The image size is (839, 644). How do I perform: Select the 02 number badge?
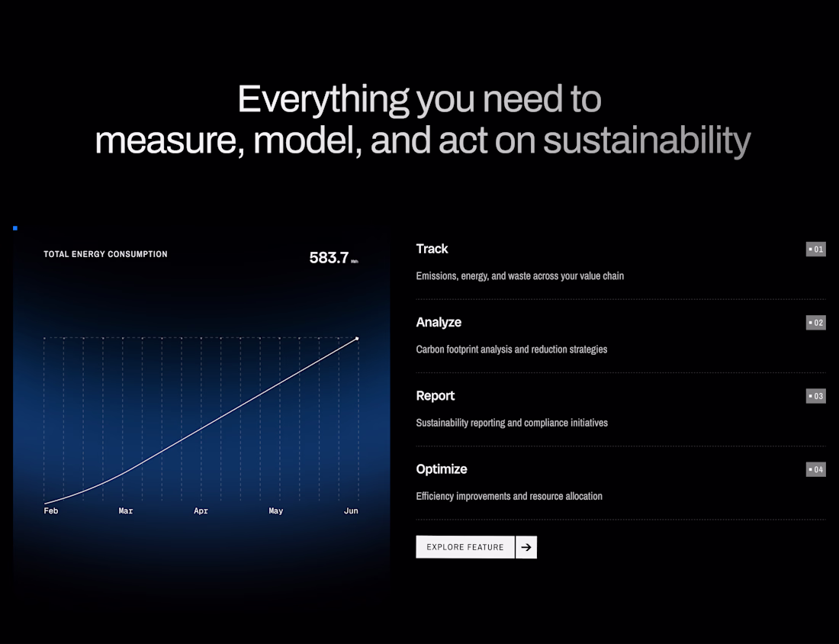coord(815,322)
